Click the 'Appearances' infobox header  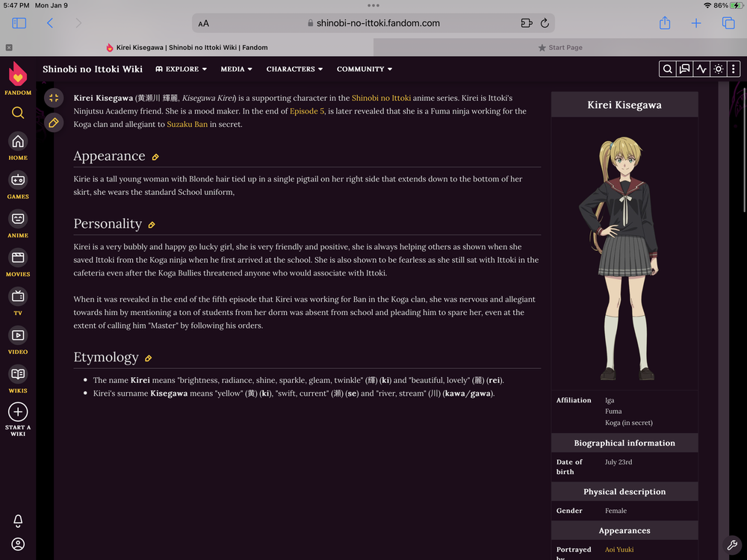pos(624,530)
